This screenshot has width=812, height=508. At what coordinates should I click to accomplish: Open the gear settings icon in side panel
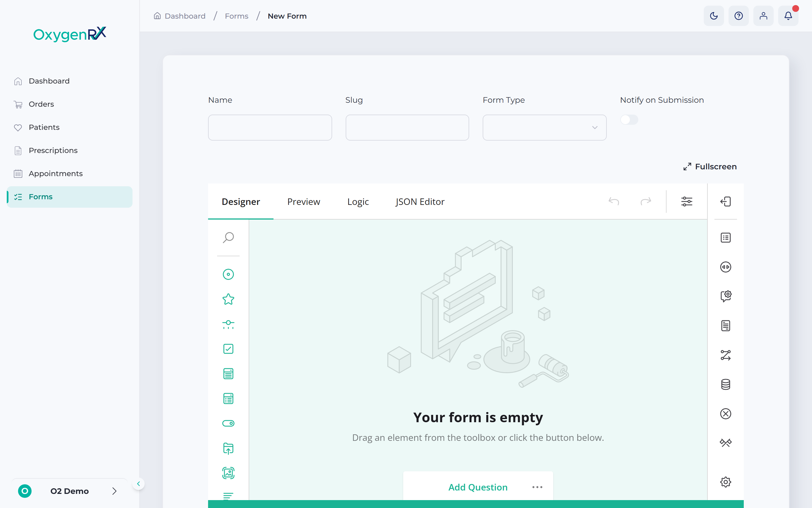coord(725,482)
